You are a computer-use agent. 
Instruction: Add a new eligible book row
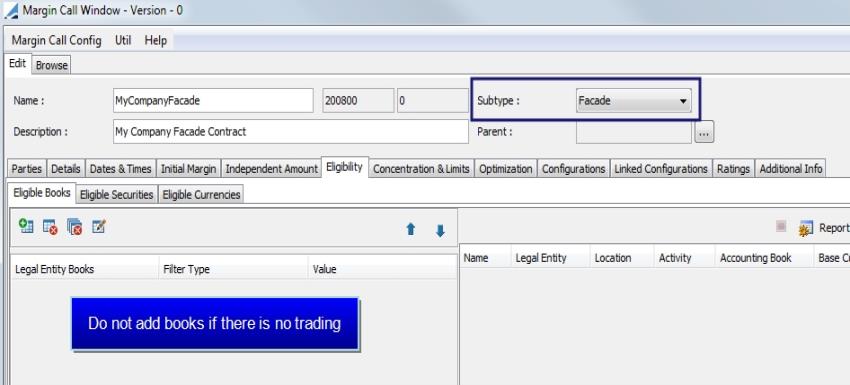pyautogui.click(x=26, y=226)
